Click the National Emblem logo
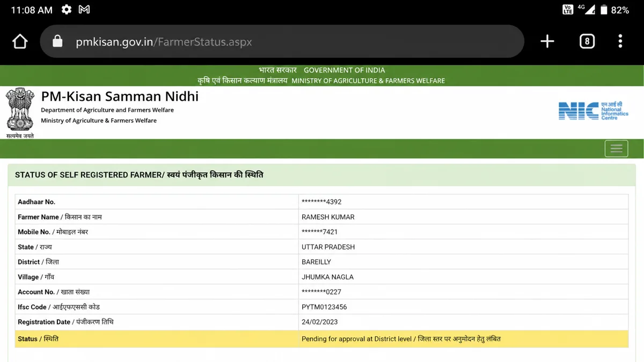The width and height of the screenshot is (644, 362). coord(20,113)
